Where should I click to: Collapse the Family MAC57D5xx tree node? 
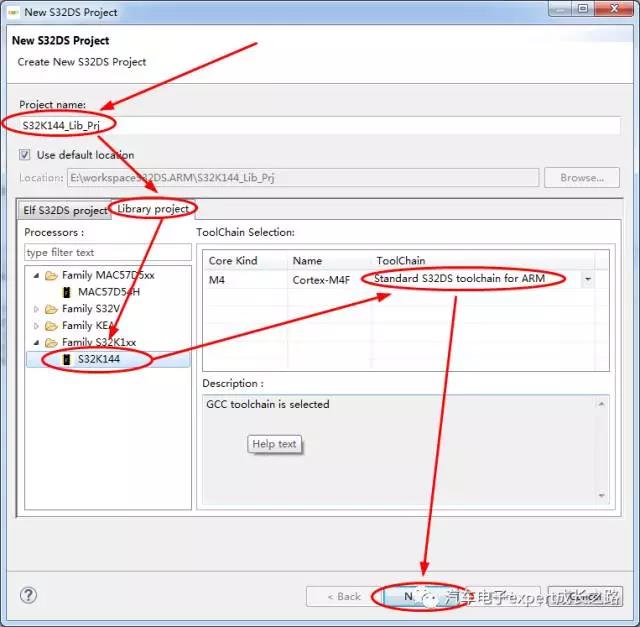coord(37,275)
